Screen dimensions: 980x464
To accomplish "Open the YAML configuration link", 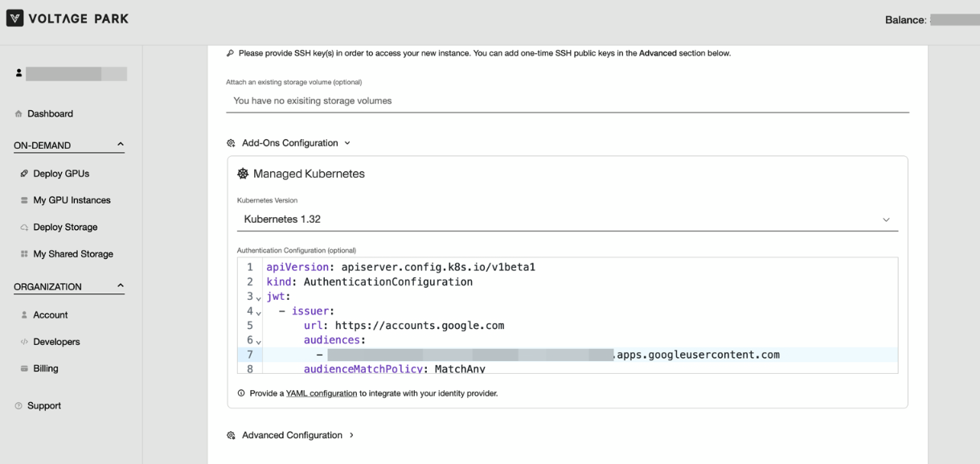I will (x=322, y=393).
